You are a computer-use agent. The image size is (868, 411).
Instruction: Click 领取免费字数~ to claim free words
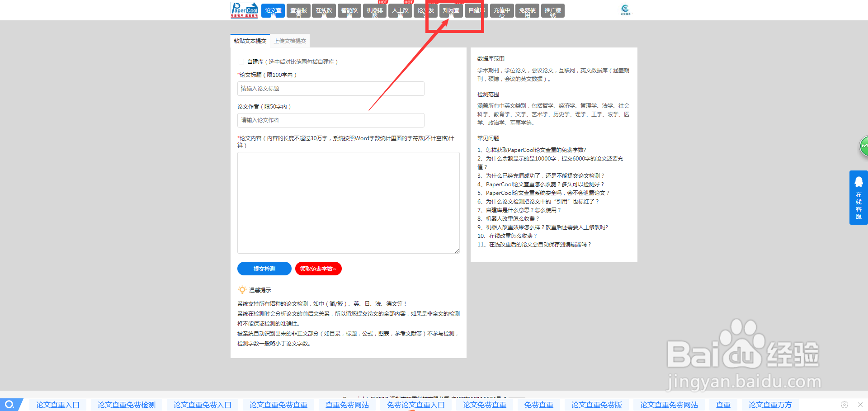(x=318, y=269)
